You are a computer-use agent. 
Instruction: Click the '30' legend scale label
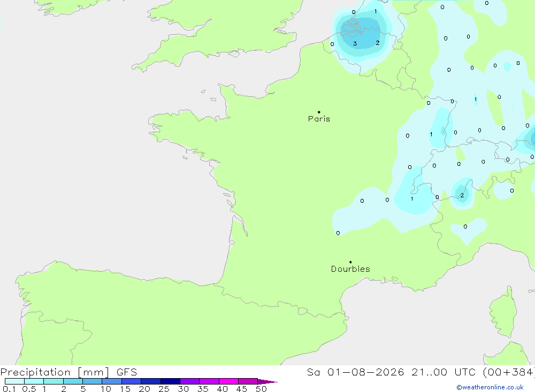click(x=184, y=389)
